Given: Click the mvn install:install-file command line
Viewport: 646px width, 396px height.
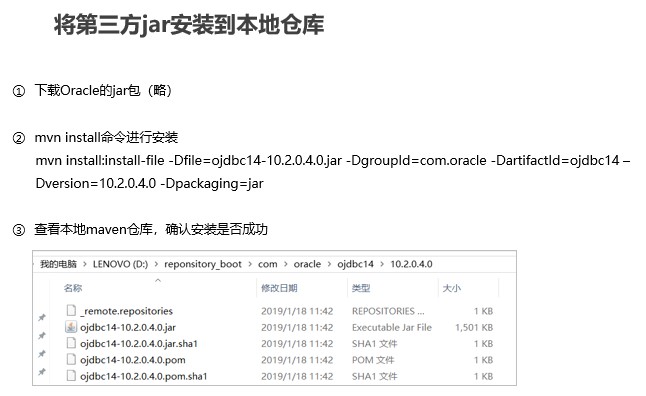Looking at the screenshot, I should point(333,160).
